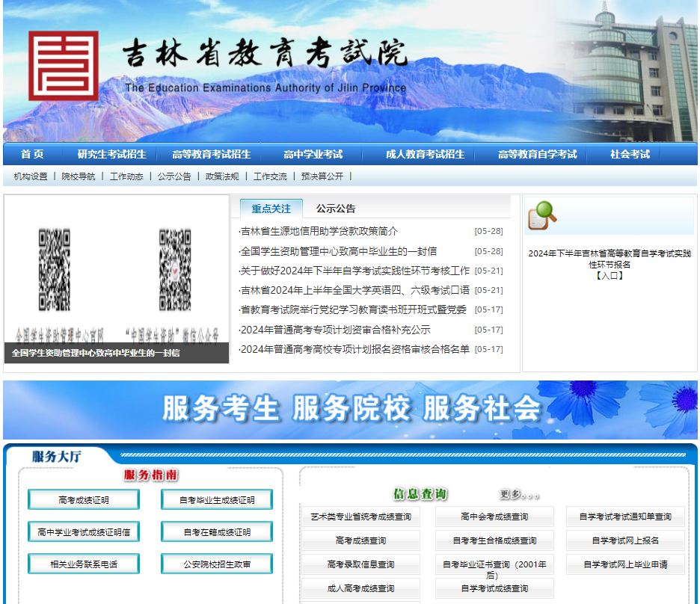Select 社会考试 in the navigation bar

(630, 155)
